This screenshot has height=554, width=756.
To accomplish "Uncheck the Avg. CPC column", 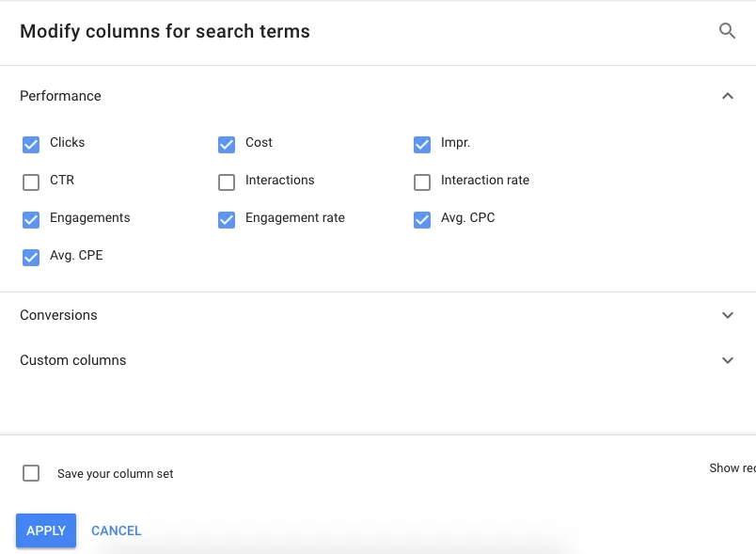I will coord(422,218).
